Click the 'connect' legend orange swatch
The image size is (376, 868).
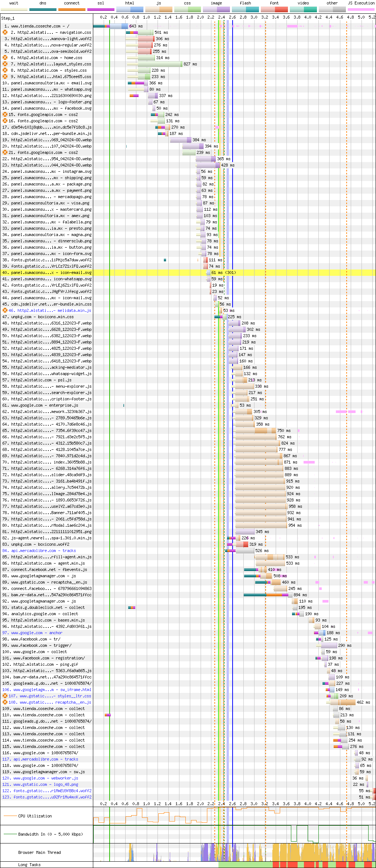coord(72,9)
